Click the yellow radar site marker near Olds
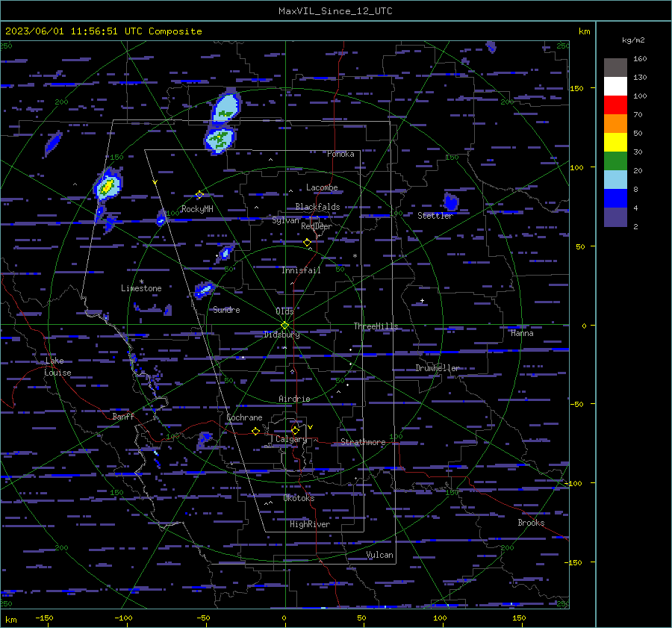672x628 pixels. (x=284, y=326)
